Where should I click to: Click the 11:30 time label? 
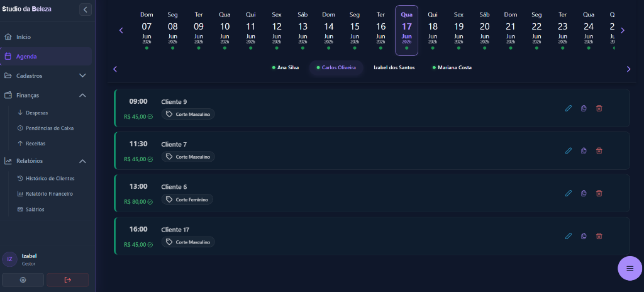coord(138,143)
